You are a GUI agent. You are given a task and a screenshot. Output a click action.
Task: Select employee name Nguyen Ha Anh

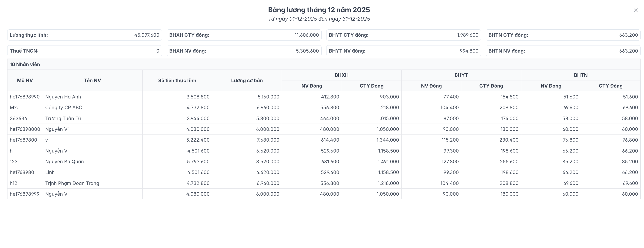coord(63,97)
